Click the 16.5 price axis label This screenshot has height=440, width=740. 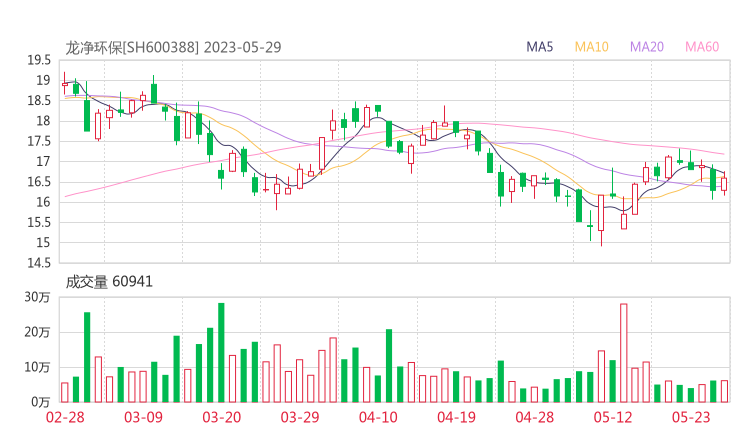click(x=39, y=182)
